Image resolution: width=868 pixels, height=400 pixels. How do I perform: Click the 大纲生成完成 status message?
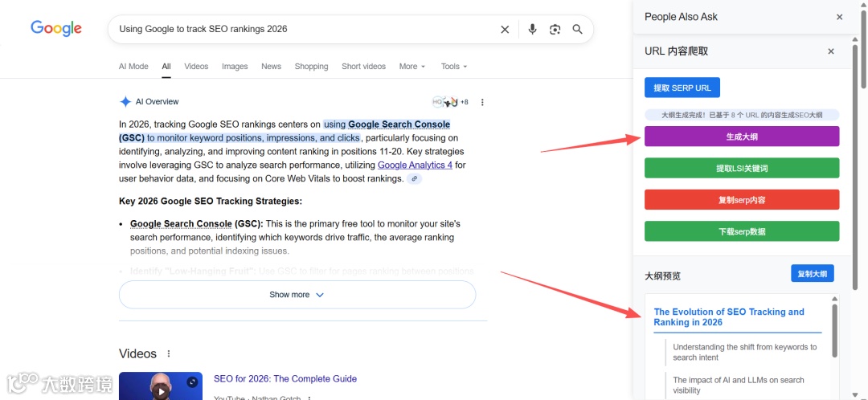click(x=742, y=115)
